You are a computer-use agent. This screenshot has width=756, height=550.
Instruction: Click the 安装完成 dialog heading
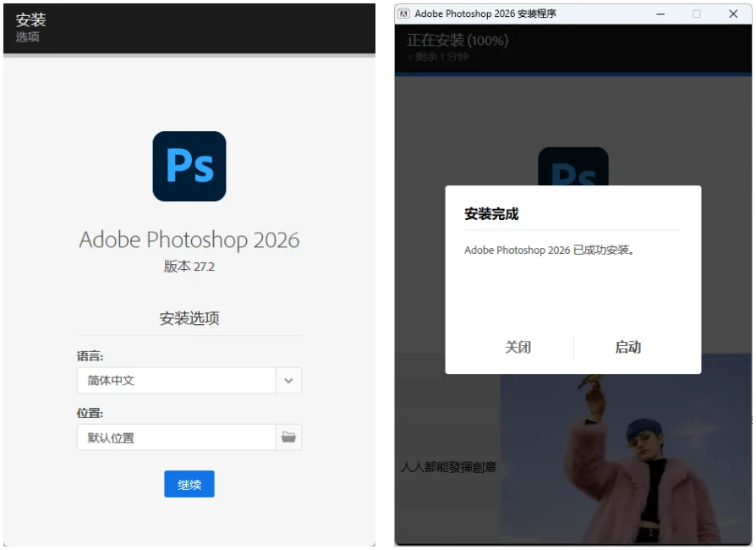coord(493,215)
